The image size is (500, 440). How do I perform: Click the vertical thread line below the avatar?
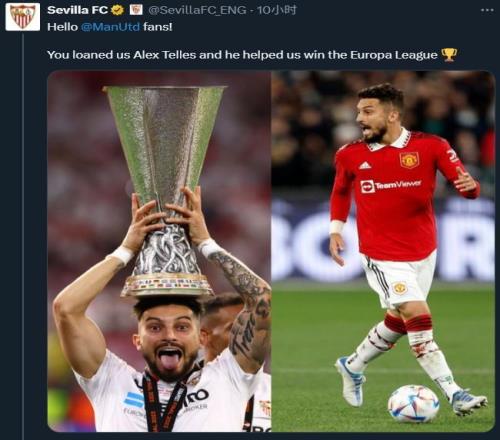pyautogui.click(x=23, y=235)
